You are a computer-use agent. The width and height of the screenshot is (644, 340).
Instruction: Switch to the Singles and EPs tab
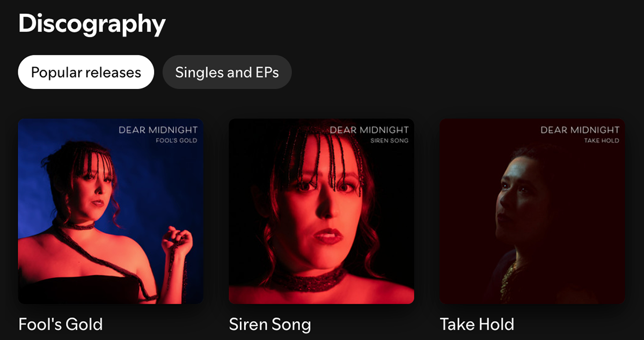coord(227,72)
